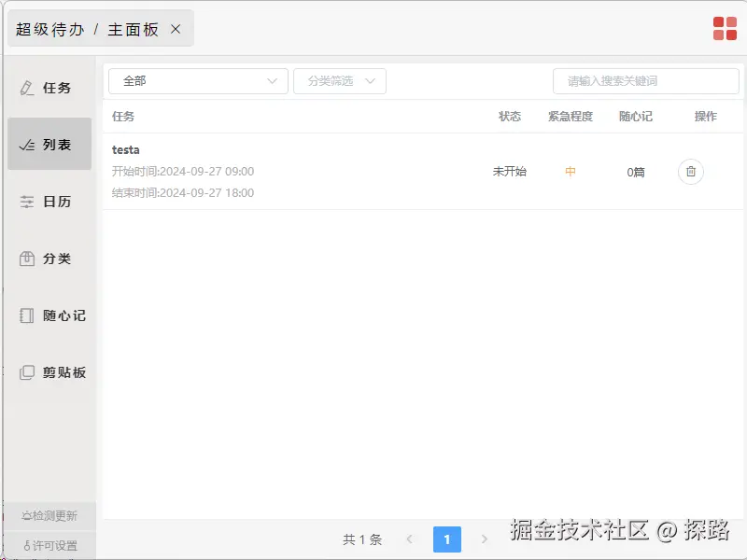
Task: Click the 紧急程度 column header
Action: (571, 116)
